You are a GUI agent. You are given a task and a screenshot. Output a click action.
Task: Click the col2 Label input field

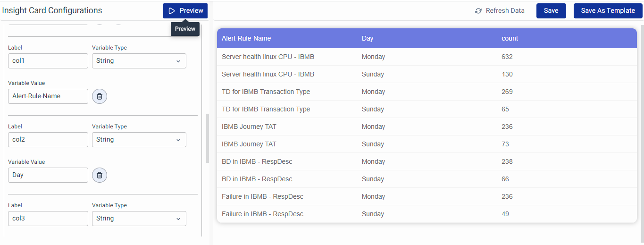(x=48, y=140)
